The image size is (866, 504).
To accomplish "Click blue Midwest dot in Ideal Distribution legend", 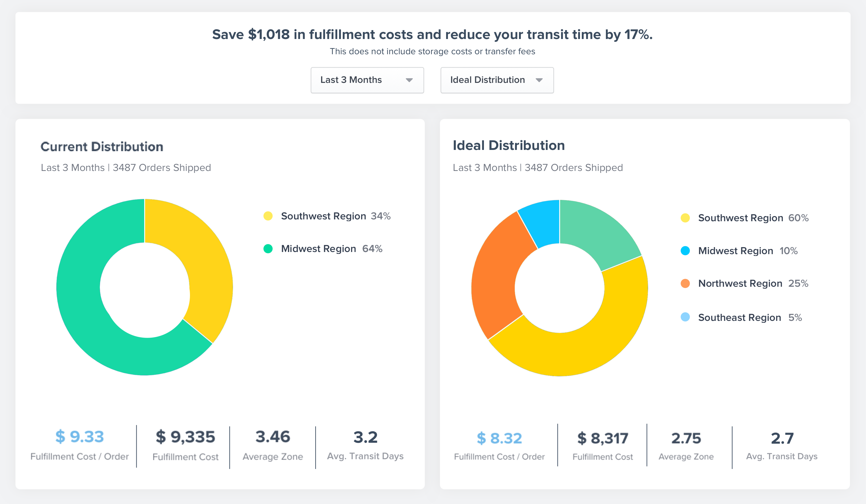I will tap(685, 250).
